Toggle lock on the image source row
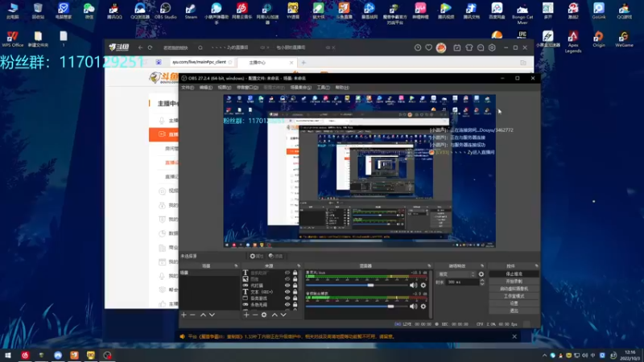 pyautogui.click(x=295, y=279)
